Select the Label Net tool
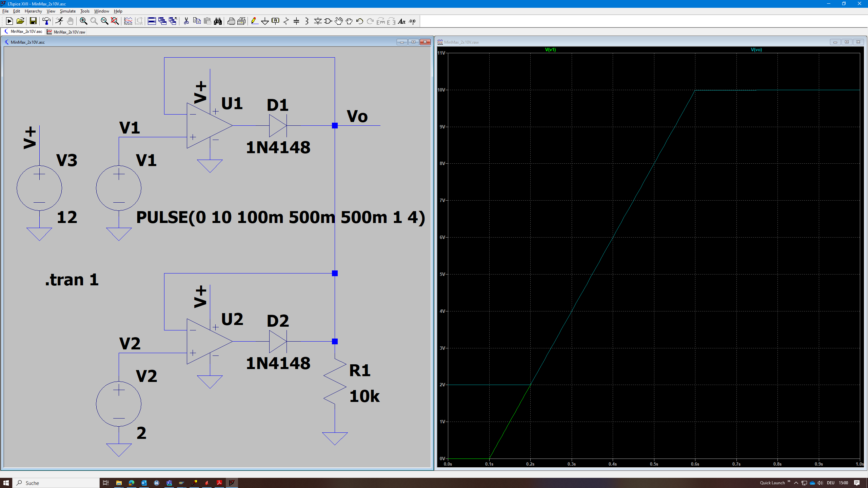The image size is (868, 488). click(x=276, y=21)
